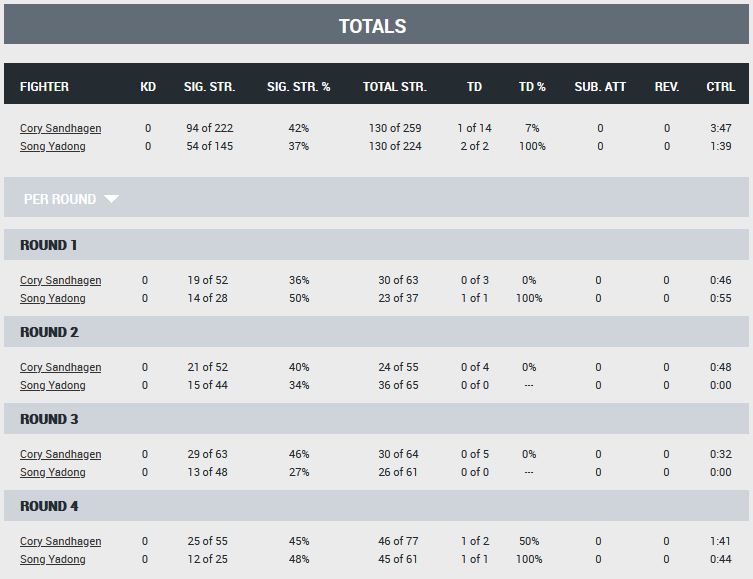This screenshot has width=753, height=579.
Task: Collapse the PER ROUND section arrow
Action: click(111, 199)
